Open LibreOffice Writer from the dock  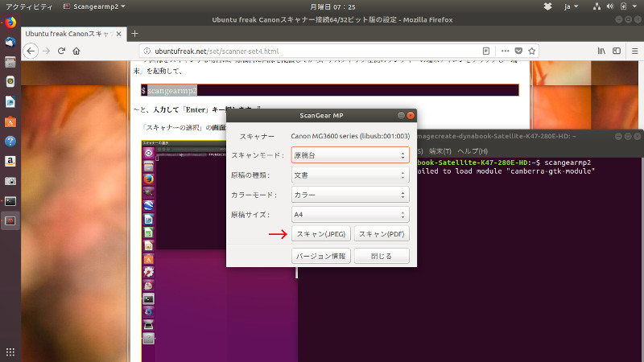(10, 101)
